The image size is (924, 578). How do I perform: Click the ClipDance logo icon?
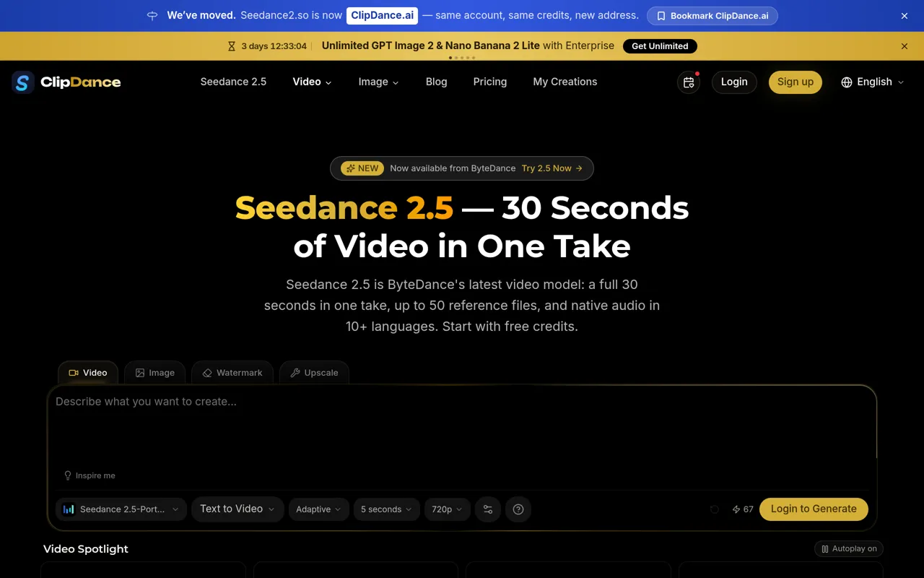click(x=23, y=82)
